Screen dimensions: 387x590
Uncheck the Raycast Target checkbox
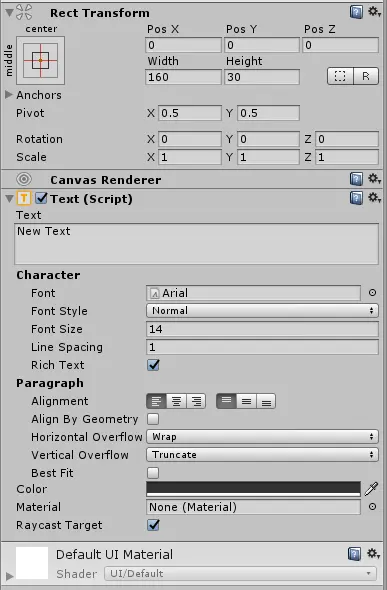coord(153,525)
